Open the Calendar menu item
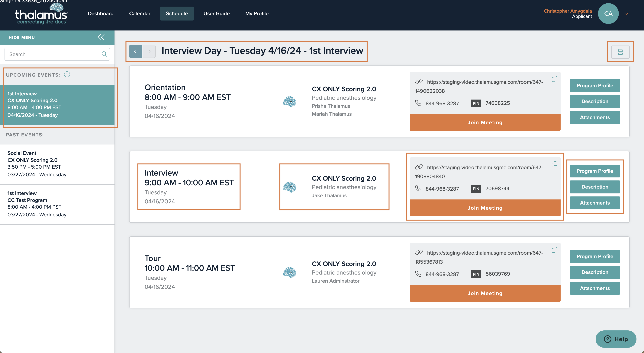Screen dimensions: 644x353 click(x=140, y=14)
